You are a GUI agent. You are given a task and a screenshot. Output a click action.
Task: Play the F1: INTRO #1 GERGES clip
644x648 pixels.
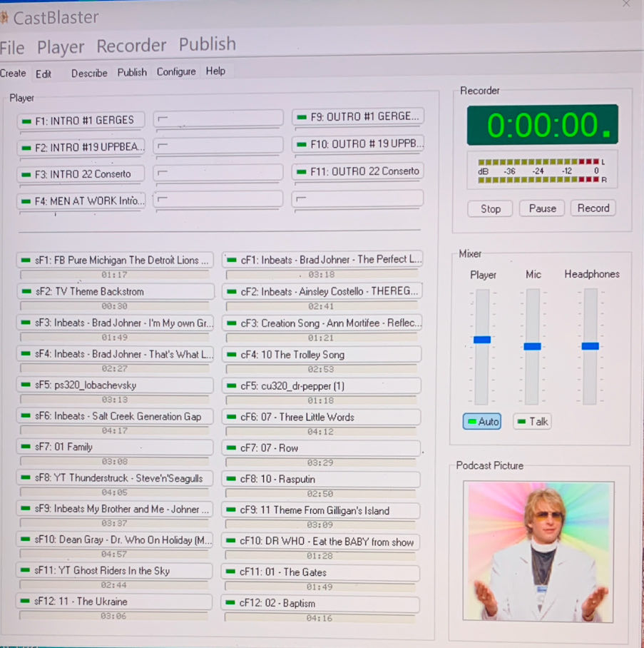point(80,121)
